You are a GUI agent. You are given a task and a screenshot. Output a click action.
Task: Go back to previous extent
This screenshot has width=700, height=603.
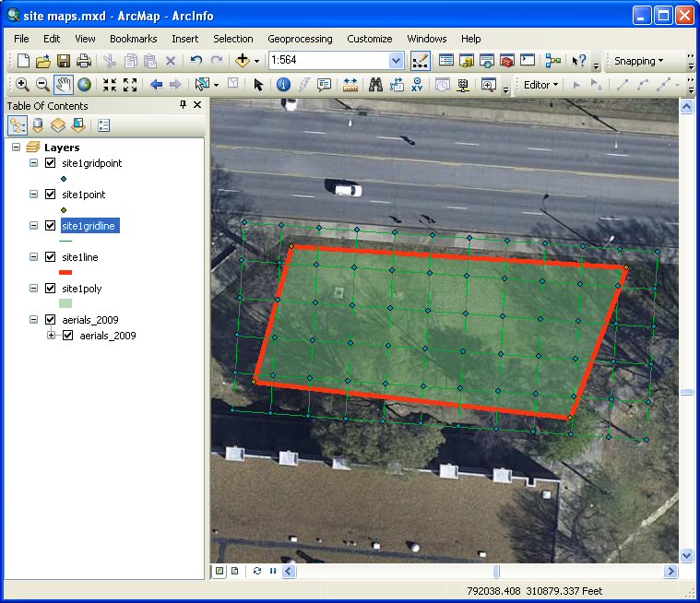point(156,84)
